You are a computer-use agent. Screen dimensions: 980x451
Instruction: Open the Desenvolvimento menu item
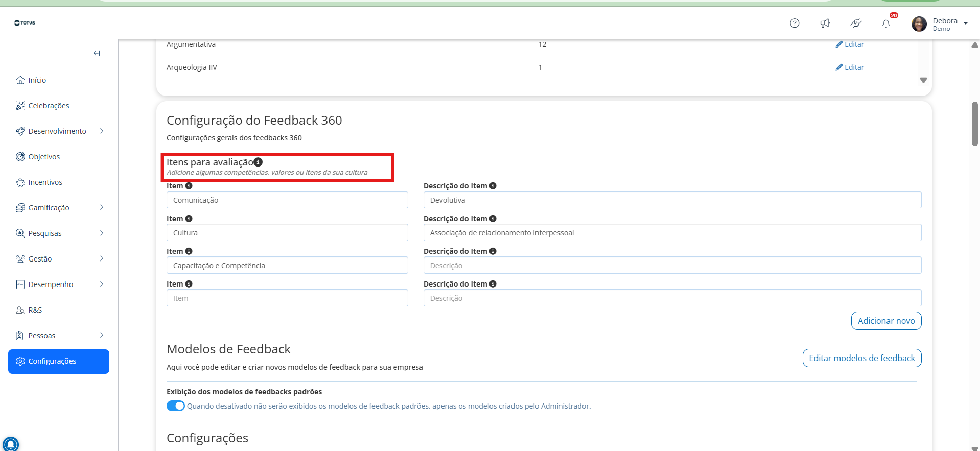(x=57, y=131)
